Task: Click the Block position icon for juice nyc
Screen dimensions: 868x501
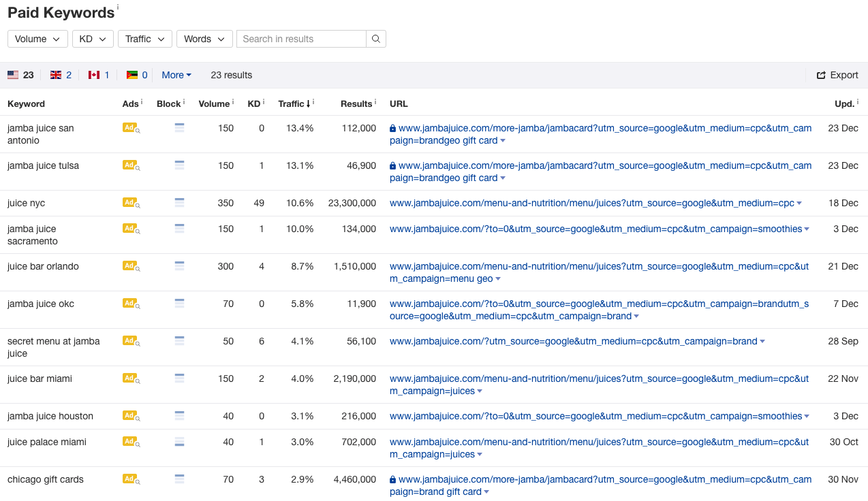Action: pyautogui.click(x=179, y=203)
